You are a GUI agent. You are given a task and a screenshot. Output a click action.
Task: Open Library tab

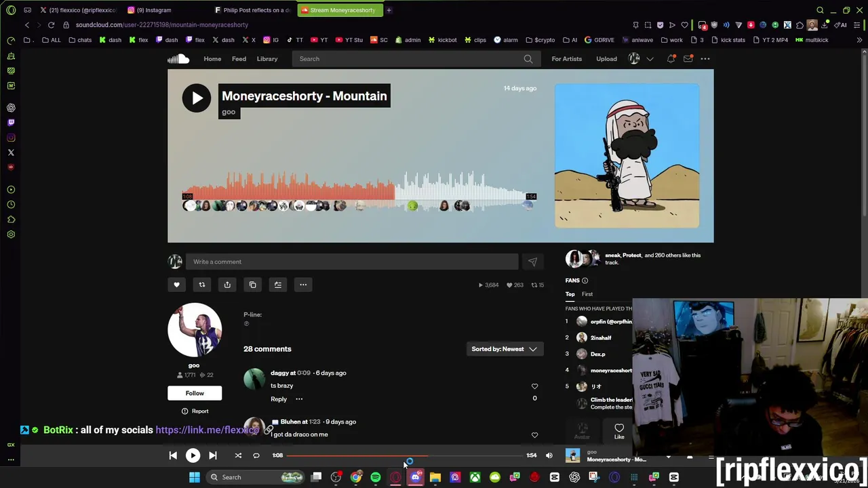(x=267, y=59)
